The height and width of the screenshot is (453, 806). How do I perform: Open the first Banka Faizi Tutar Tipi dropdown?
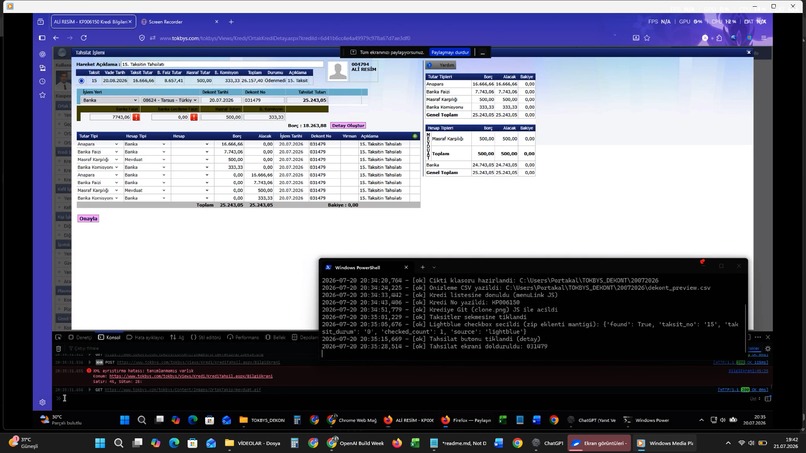98,152
